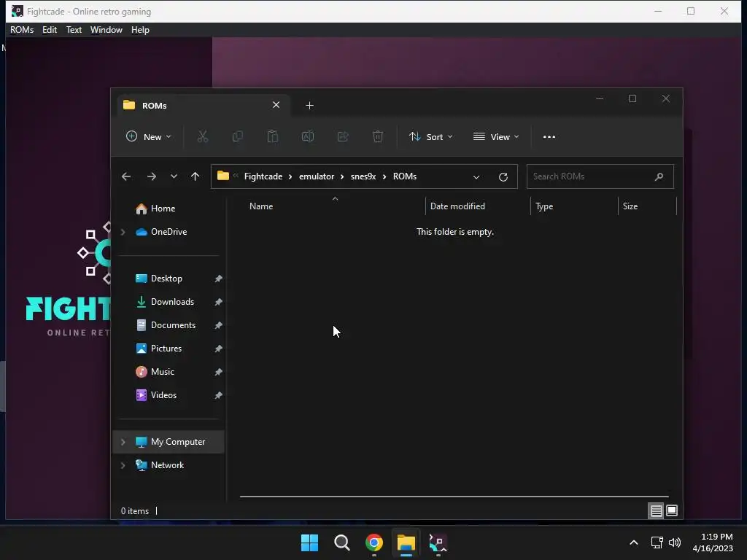The width and height of the screenshot is (747, 560).
Task: Go forward with the right arrow
Action: (x=152, y=176)
